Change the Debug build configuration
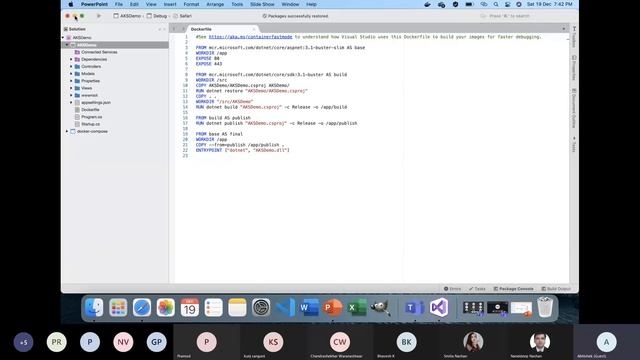The width and height of the screenshot is (640, 360). [x=157, y=16]
